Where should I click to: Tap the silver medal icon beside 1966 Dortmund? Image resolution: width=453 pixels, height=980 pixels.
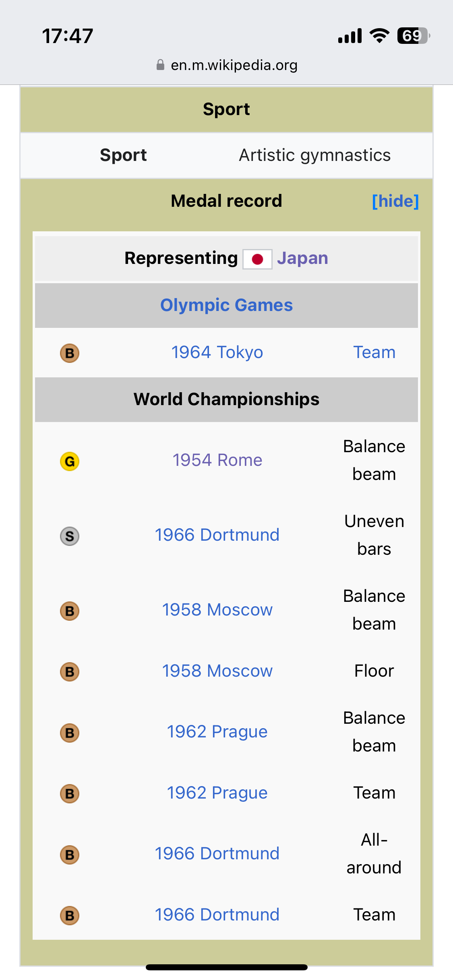tap(70, 536)
